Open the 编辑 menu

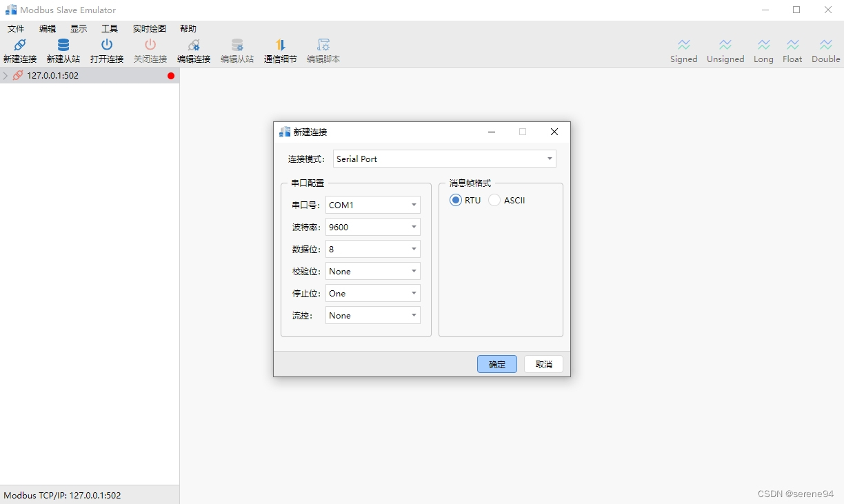point(48,28)
